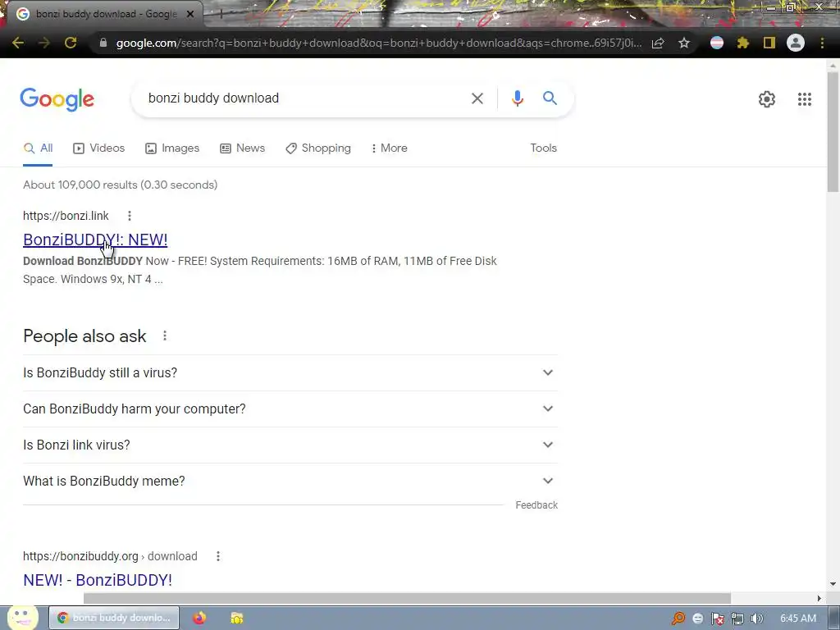Open the 'BonziBUDDY!: NEW!' result link

(95, 240)
